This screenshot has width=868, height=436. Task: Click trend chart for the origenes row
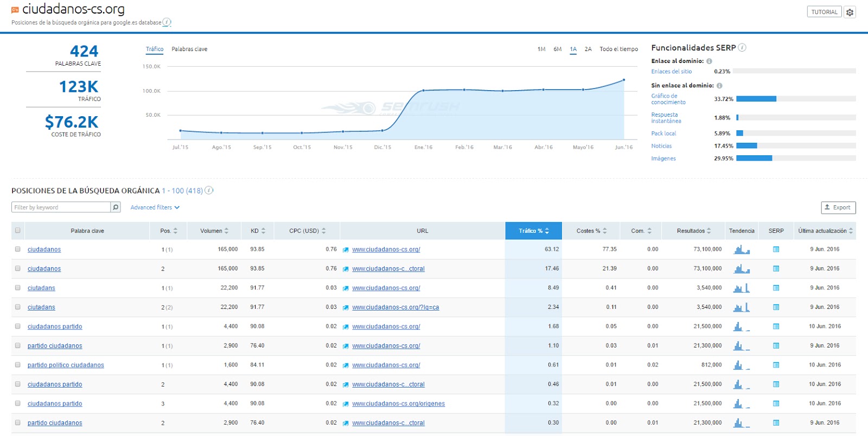pyautogui.click(x=742, y=403)
